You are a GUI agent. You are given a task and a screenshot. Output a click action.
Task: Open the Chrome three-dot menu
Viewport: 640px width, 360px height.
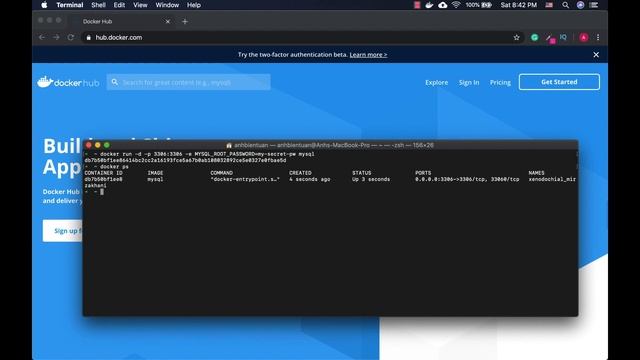(598, 37)
